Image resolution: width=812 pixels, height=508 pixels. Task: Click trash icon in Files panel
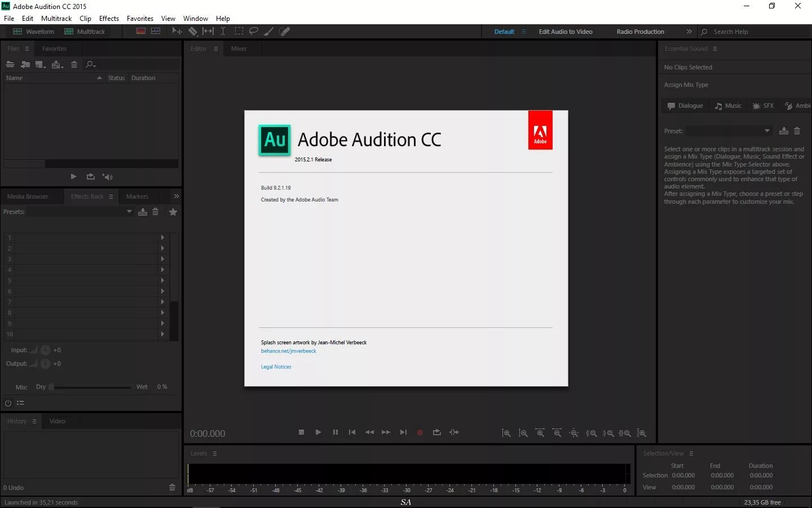click(x=74, y=64)
